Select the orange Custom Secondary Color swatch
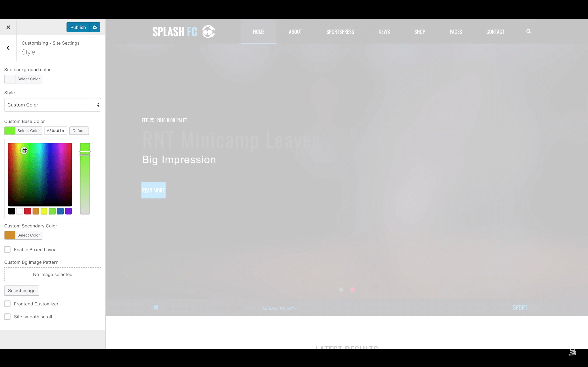This screenshot has height=367, width=588. pos(10,235)
